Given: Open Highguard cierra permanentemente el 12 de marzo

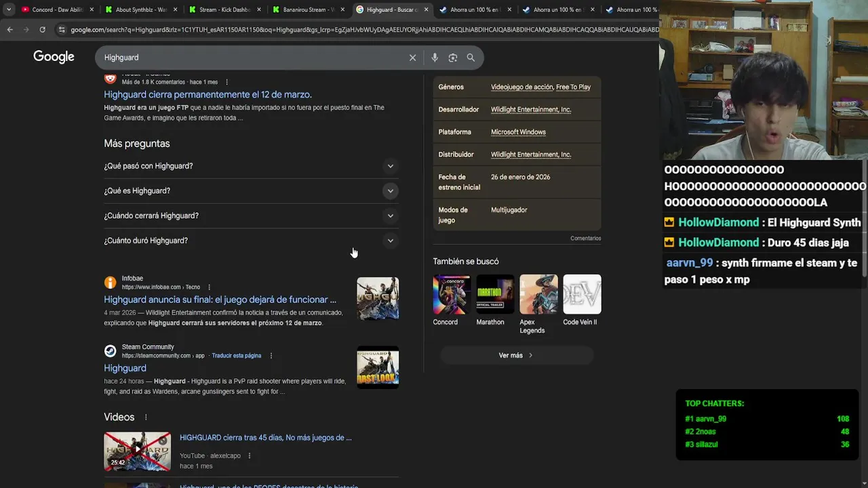Looking at the screenshot, I should [208, 95].
